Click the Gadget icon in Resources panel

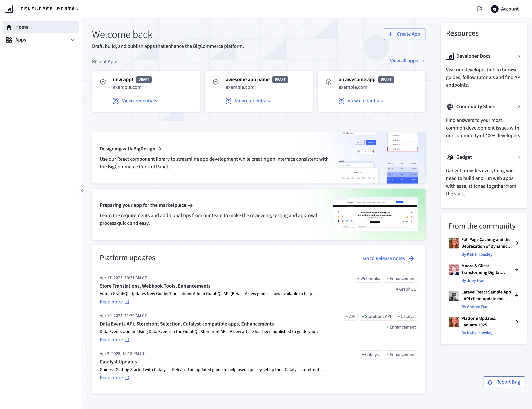450,157
